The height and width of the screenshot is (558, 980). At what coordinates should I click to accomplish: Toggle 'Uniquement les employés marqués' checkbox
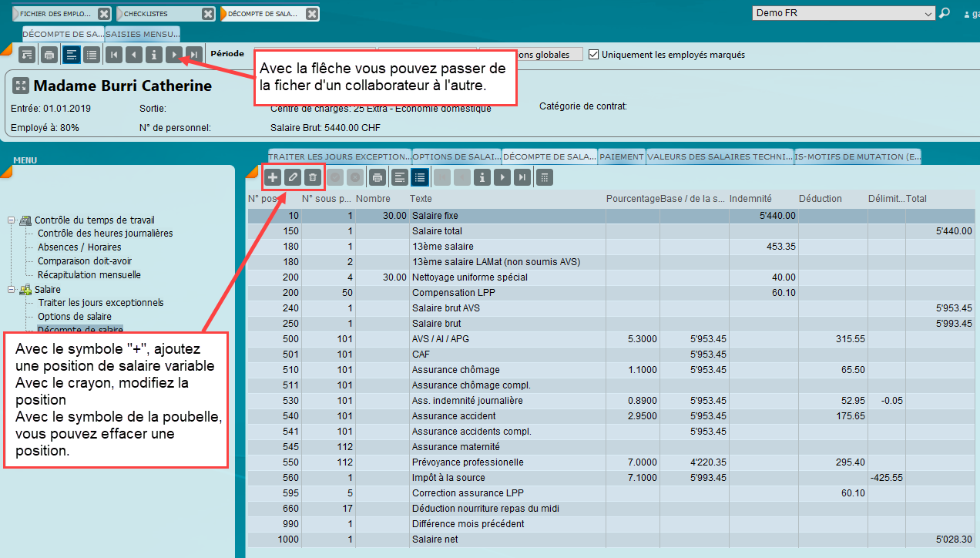(593, 55)
